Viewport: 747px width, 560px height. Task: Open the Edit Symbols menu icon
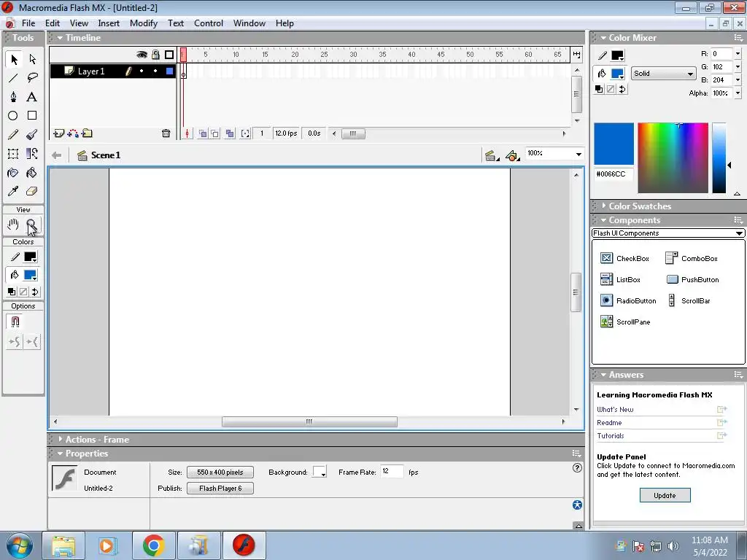[512, 156]
